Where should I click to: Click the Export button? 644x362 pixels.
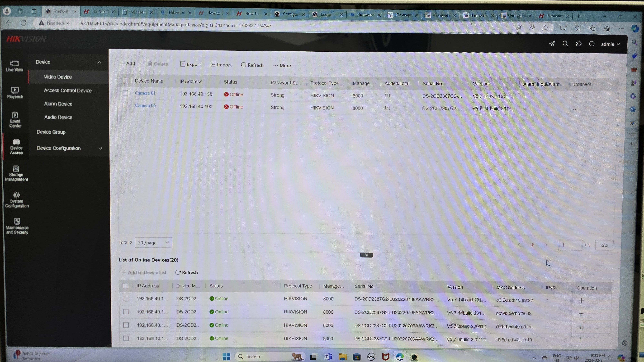pyautogui.click(x=190, y=64)
